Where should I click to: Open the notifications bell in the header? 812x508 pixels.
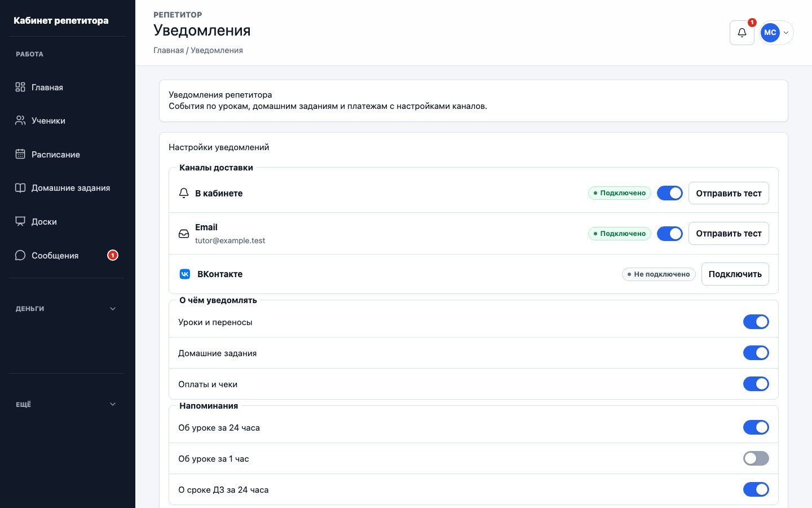click(x=742, y=33)
